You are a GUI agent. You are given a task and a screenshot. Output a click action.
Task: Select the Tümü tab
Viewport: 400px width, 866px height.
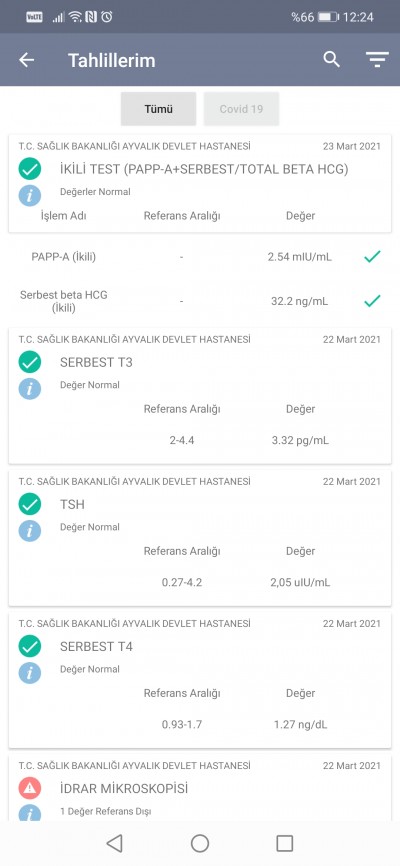point(159,109)
